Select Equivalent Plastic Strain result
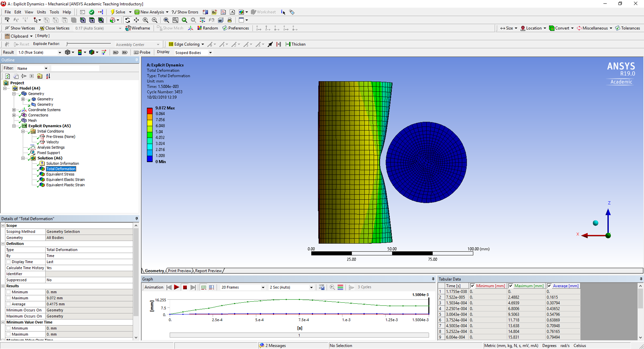 pyautogui.click(x=65, y=185)
